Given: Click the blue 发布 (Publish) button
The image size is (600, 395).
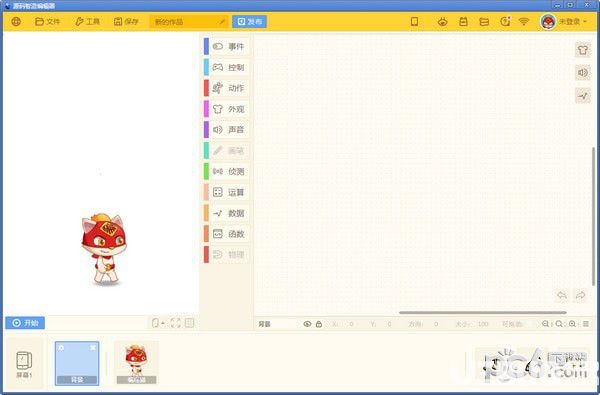Looking at the screenshot, I should [x=249, y=22].
